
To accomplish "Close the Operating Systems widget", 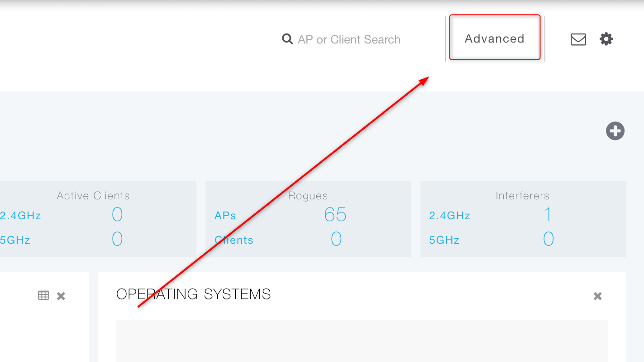I will tap(597, 296).
